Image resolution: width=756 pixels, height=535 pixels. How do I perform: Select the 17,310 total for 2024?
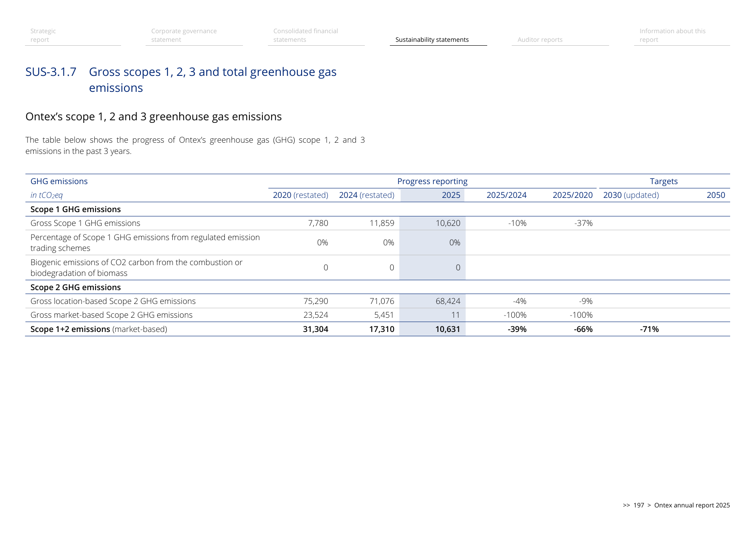click(382, 329)
